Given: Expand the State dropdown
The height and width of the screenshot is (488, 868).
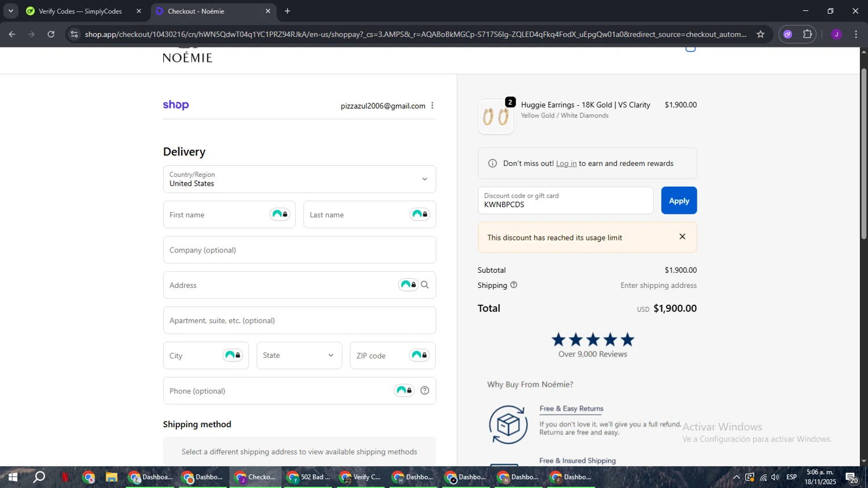Looking at the screenshot, I should 299,356.
